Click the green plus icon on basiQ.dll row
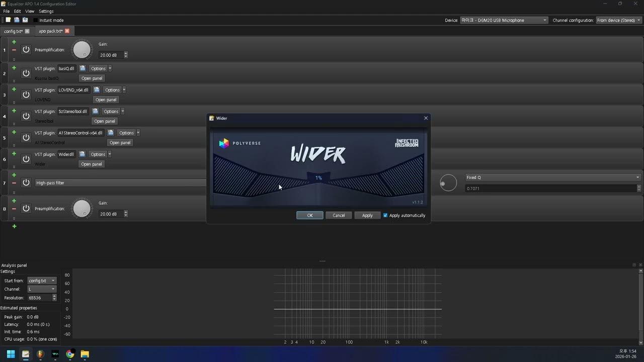This screenshot has height=362, width=644. click(14, 68)
